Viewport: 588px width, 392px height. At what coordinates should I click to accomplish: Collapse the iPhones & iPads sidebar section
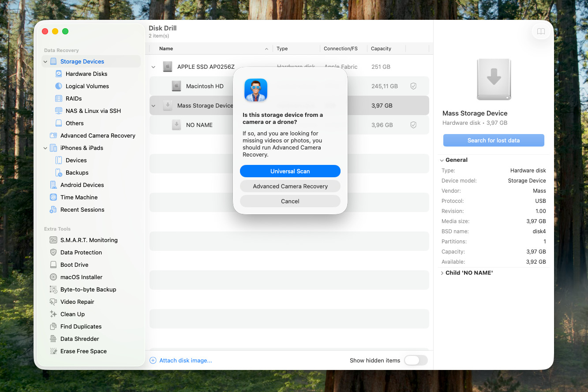pos(45,148)
